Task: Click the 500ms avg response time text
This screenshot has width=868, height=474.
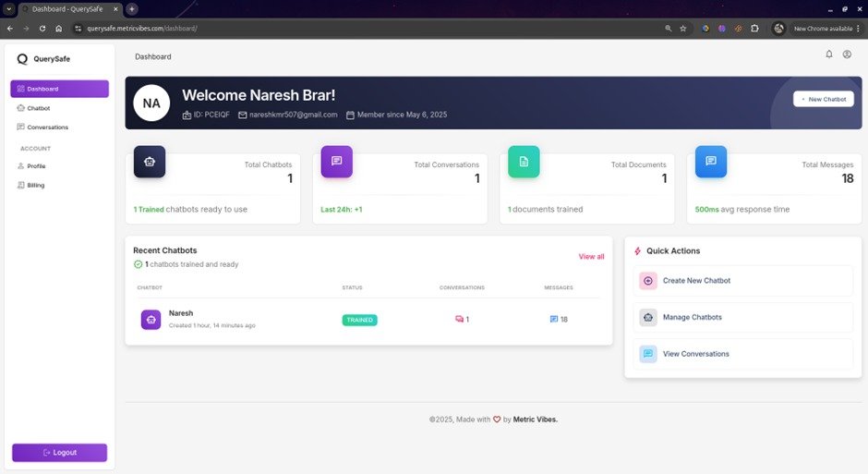Action: click(x=742, y=210)
